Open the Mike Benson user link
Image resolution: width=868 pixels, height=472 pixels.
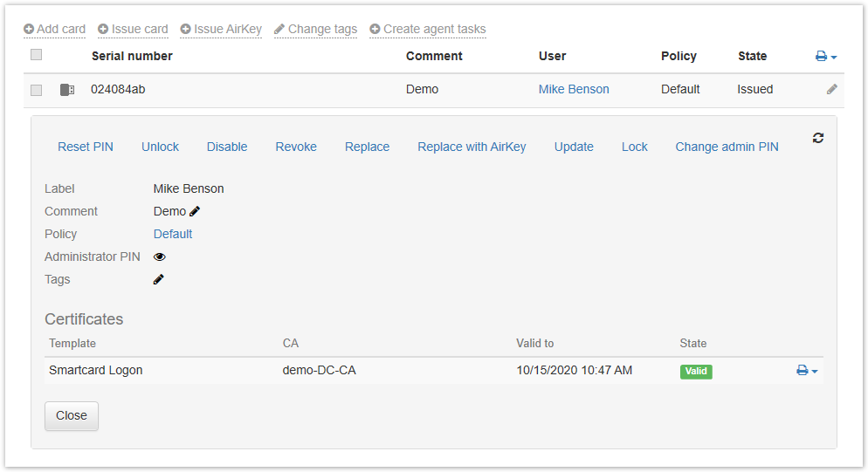point(574,89)
